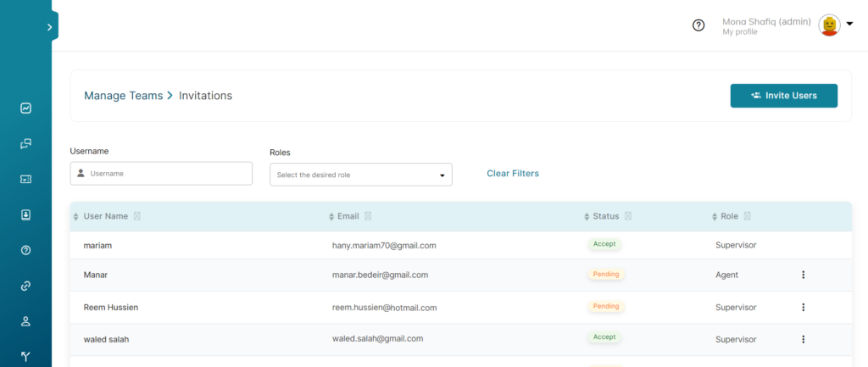868x367 pixels.
Task: Click the Invite Users button
Action: click(x=784, y=96)
